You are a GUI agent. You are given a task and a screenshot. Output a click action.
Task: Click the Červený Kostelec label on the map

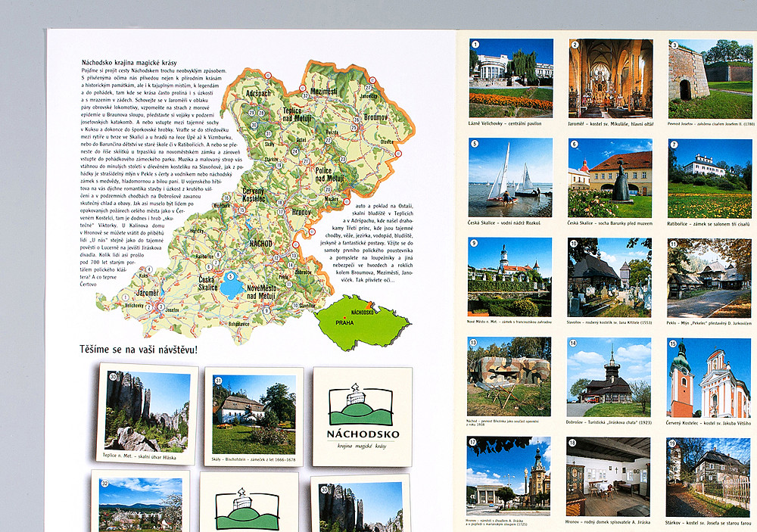click(x=254, y=194)
